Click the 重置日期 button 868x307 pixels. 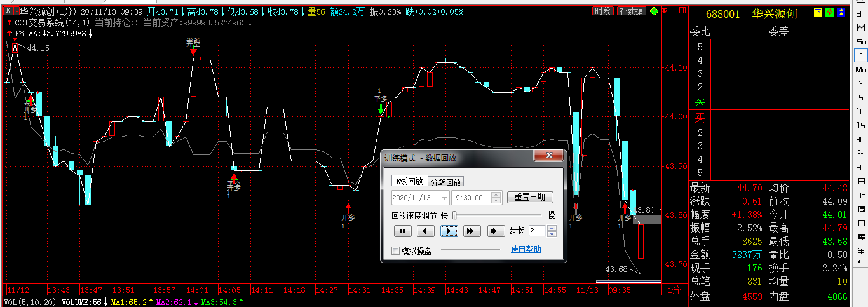[530, 198]
